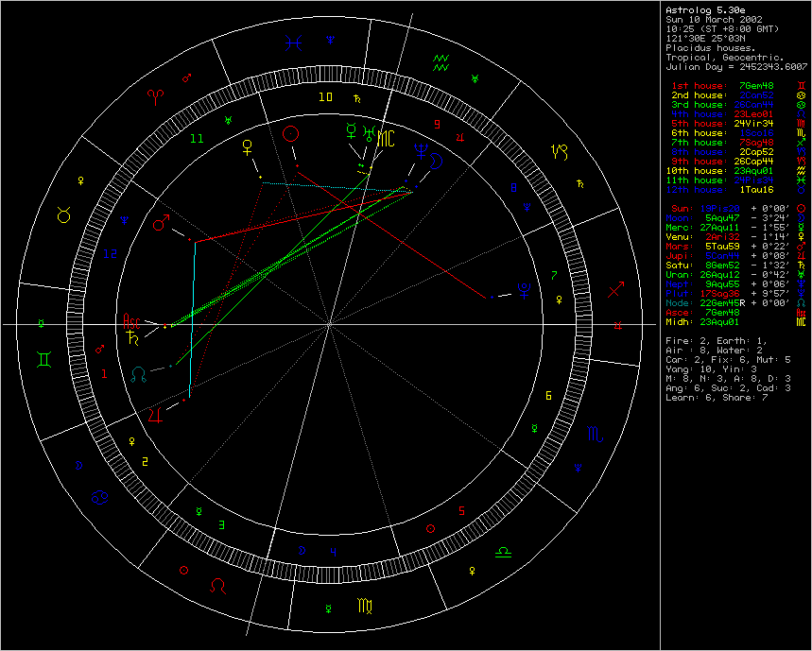This screenshot has height=651, width=812.
Task: Select the 'Julian Day' line in sidebar
Action: click(x=737, y=66)
